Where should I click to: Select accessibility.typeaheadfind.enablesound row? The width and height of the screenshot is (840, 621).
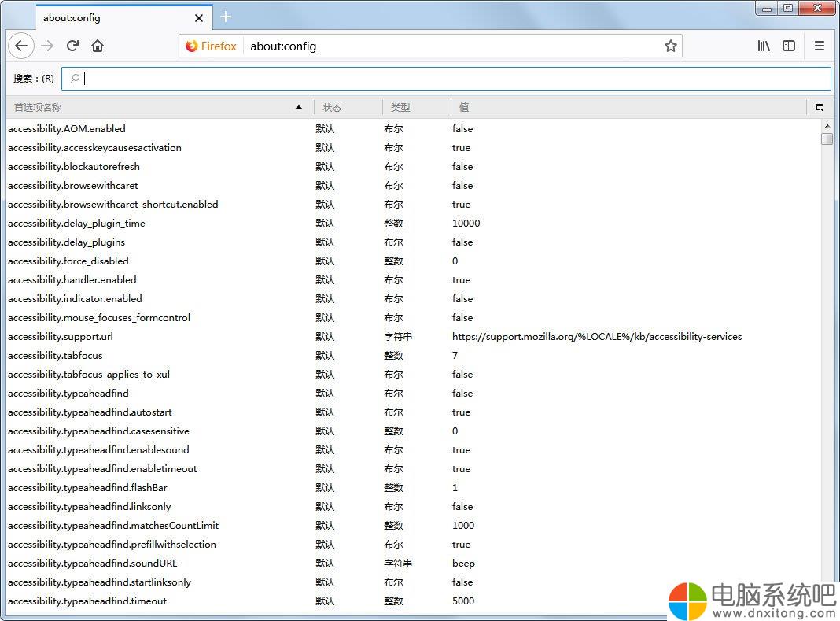(413, 450)
